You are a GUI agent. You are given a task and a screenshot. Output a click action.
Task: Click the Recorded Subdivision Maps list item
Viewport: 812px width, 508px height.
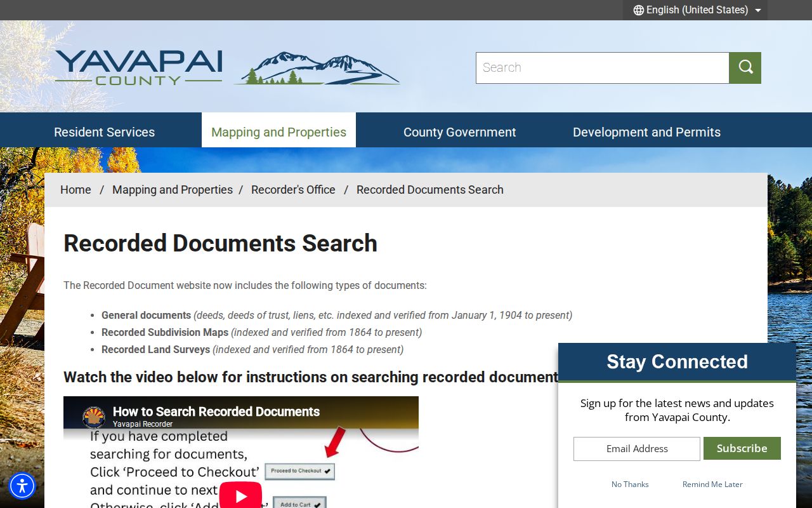pyautogui.click(x=261, y=332)
